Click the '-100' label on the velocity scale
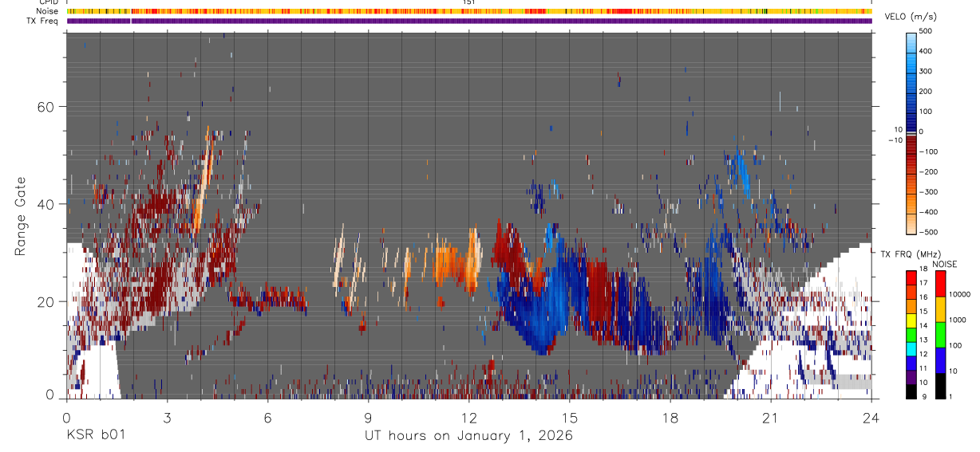The width and height of the screenshot is (980, 452). pos(927,151)
